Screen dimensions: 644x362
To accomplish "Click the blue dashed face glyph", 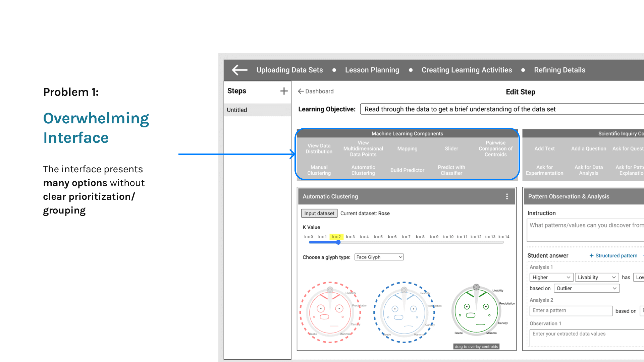I will (404, 312).
